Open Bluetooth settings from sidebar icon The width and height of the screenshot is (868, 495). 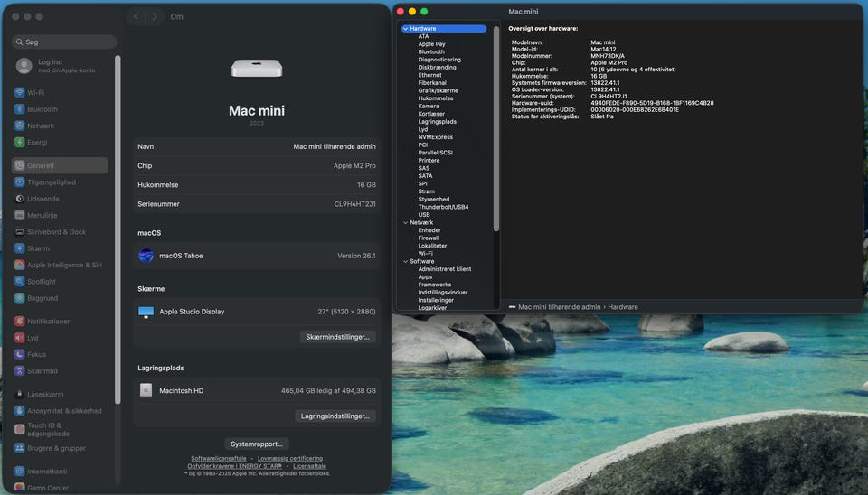click(x=19, y=109)
